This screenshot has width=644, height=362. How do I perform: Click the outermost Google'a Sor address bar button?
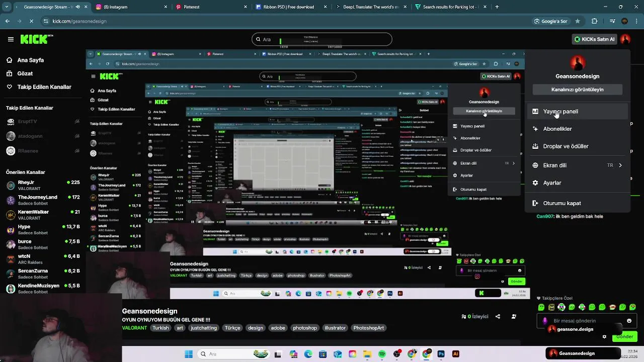point(551,21)
